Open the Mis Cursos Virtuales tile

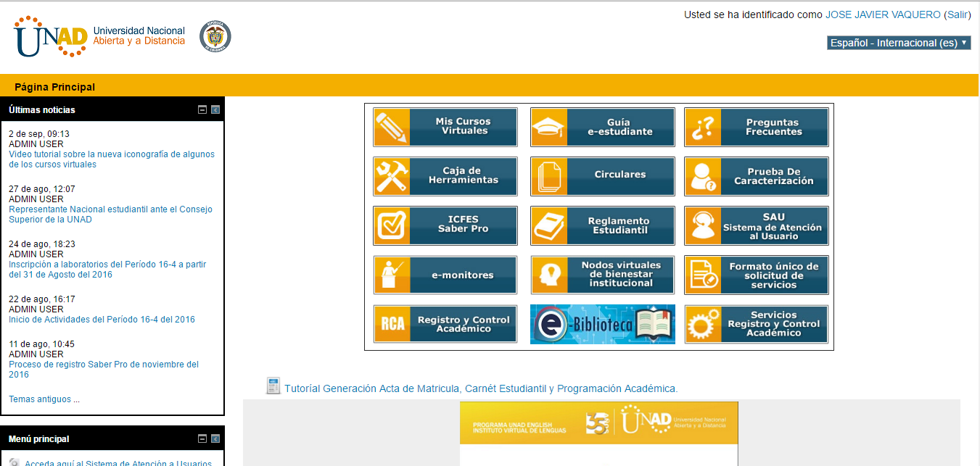click(x=445, y=127)
